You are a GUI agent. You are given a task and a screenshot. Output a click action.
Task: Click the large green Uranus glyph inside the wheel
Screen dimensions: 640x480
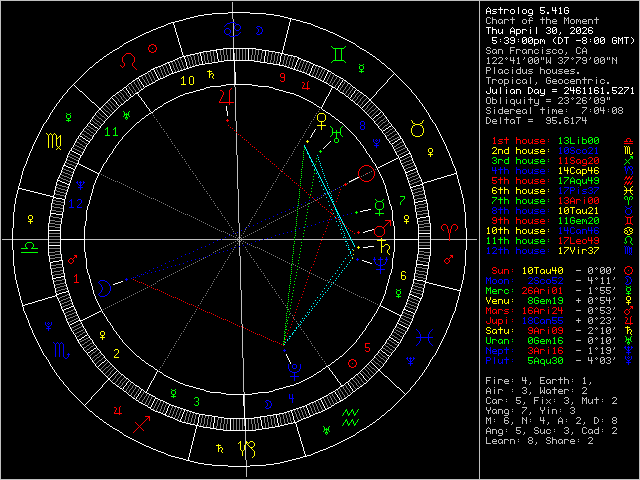(x=337, y=135)
